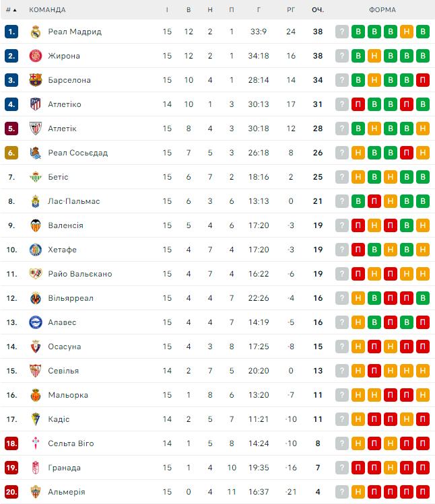Click the Кадіс club crest

tap(36, 419)
